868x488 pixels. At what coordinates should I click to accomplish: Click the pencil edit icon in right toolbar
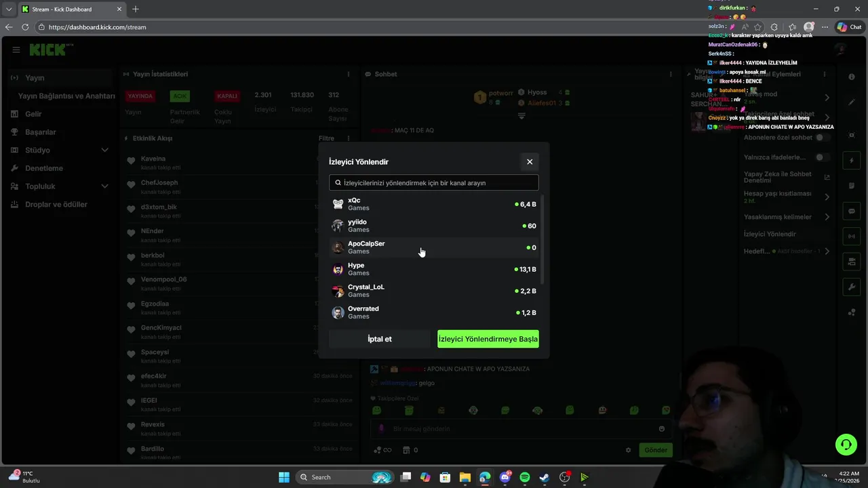[852, 102]
